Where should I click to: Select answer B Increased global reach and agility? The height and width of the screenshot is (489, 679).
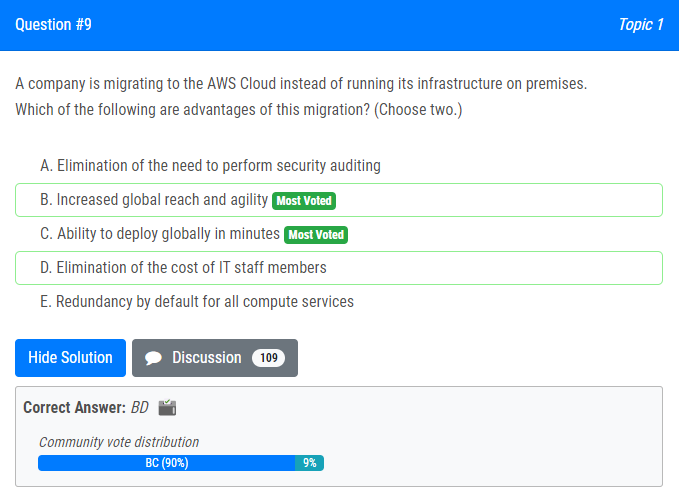tap(339, 200)
